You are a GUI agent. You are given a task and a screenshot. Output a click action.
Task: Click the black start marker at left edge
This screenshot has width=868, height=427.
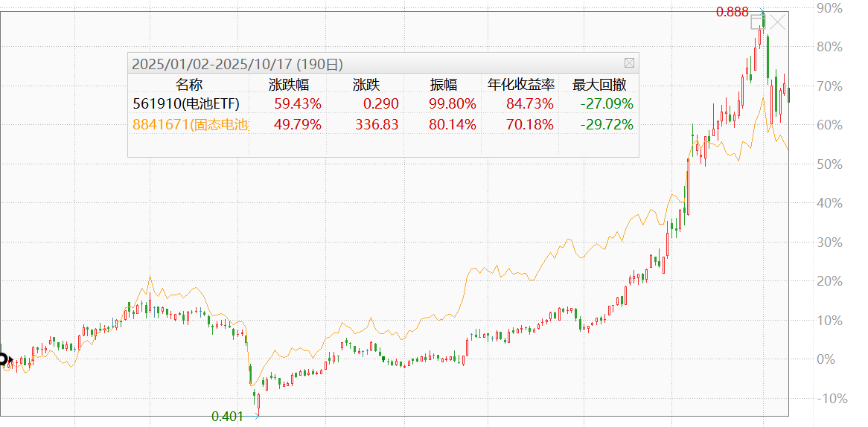3,359
